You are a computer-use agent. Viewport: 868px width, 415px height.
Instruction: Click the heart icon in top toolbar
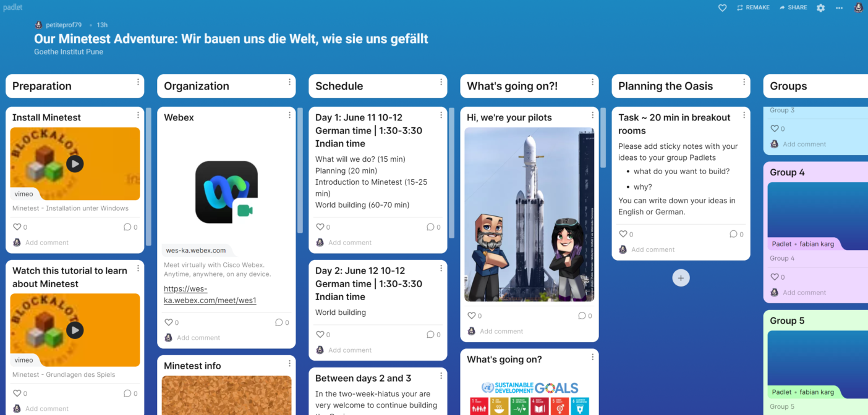click(722, 8)
